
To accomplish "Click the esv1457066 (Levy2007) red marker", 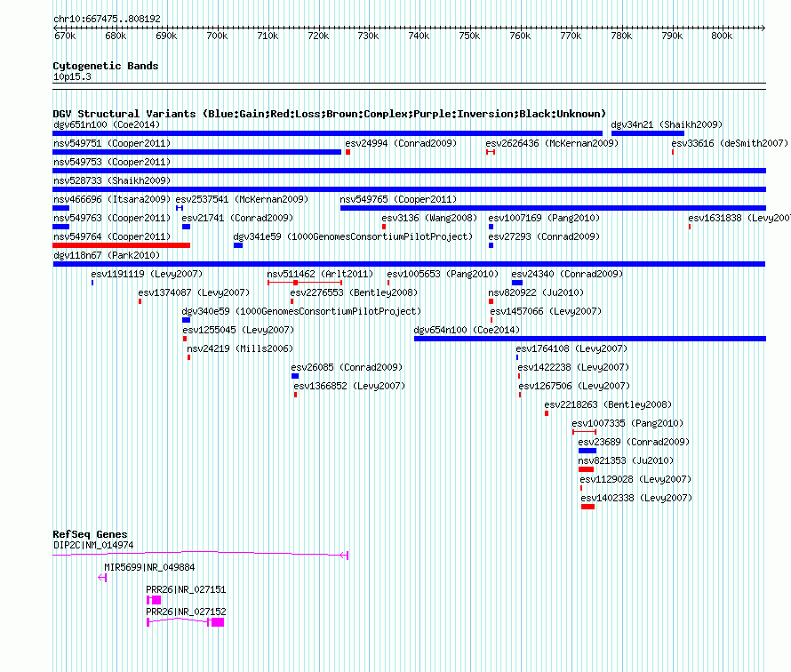I will 491,320.
